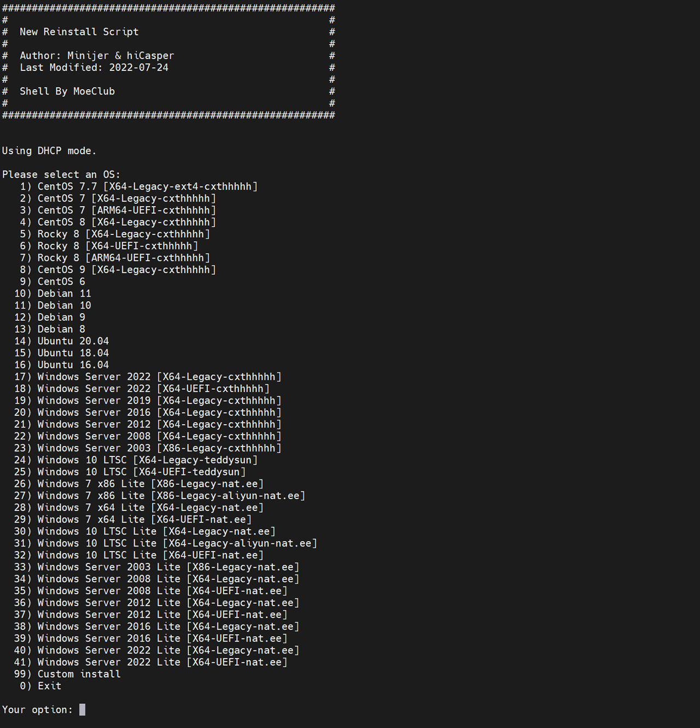This screenshot has height=728, width=700.
Task: Click the Debian 11 menu line
Action: click(x=53, y=293)
